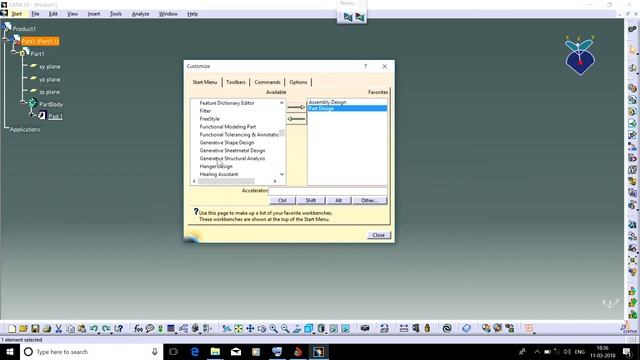Click the second icon in floating toolbar
The image size is (640, 360).
pyautogui.click(x=360, y=17)
